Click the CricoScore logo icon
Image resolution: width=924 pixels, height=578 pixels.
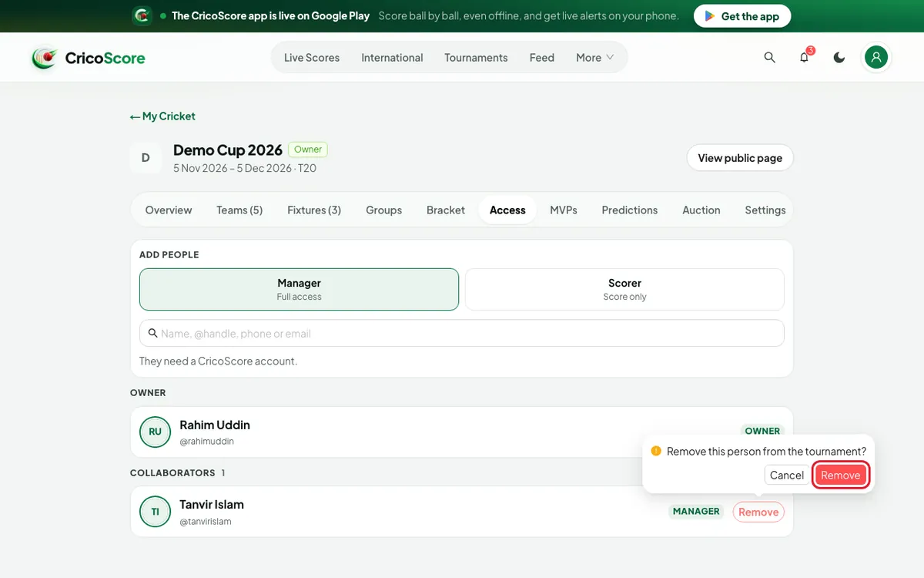point(45,58)
